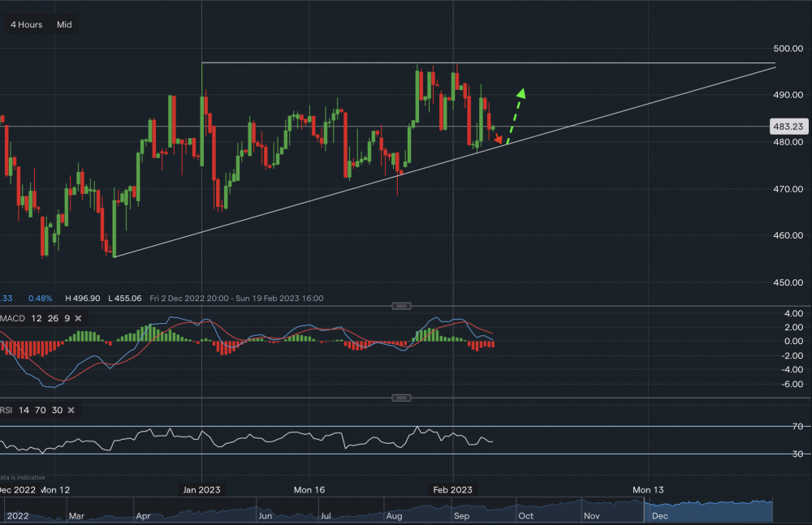Click the Jan 2023 date axis label

(x=201, y=490)
